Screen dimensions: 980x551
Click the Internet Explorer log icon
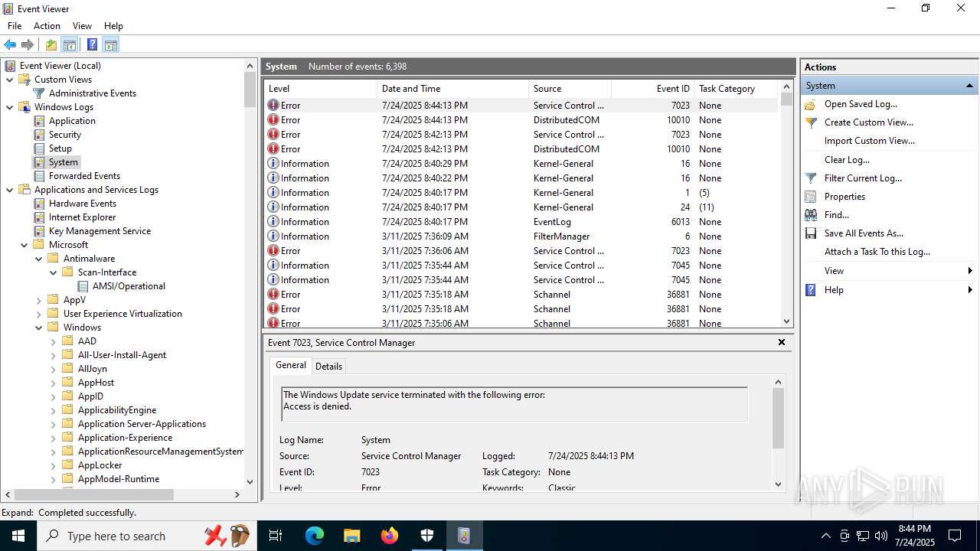40,217
